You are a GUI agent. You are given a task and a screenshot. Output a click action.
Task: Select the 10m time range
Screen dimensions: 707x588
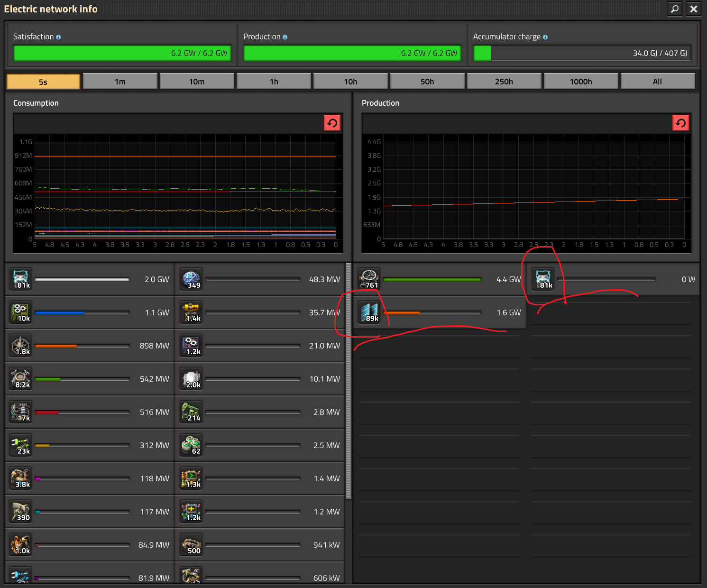click(197, 82)
